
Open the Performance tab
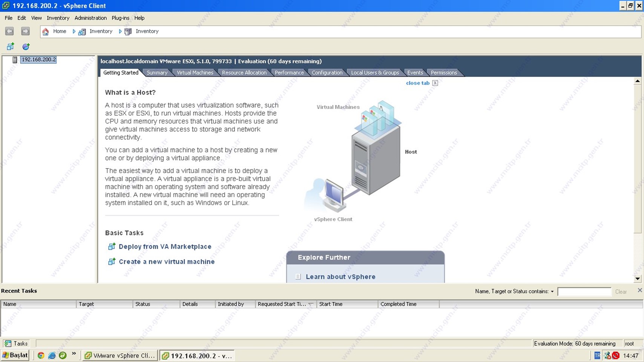[x=289, y=73]
